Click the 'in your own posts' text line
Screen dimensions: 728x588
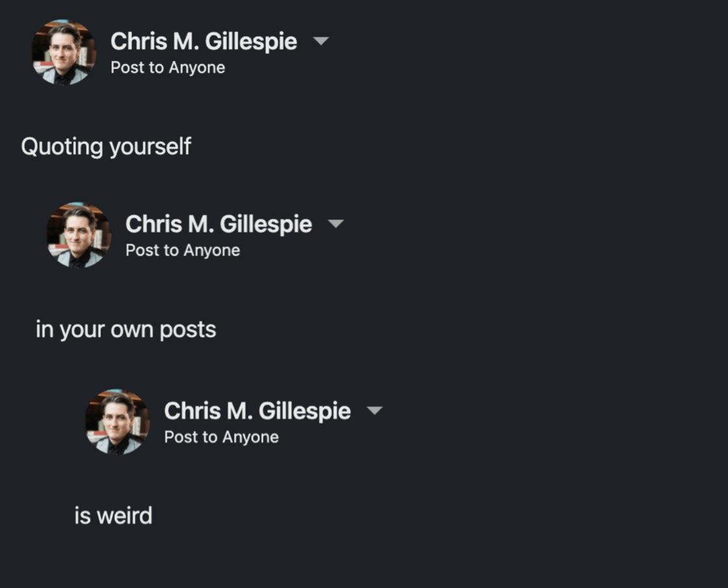tap(125, 330)
